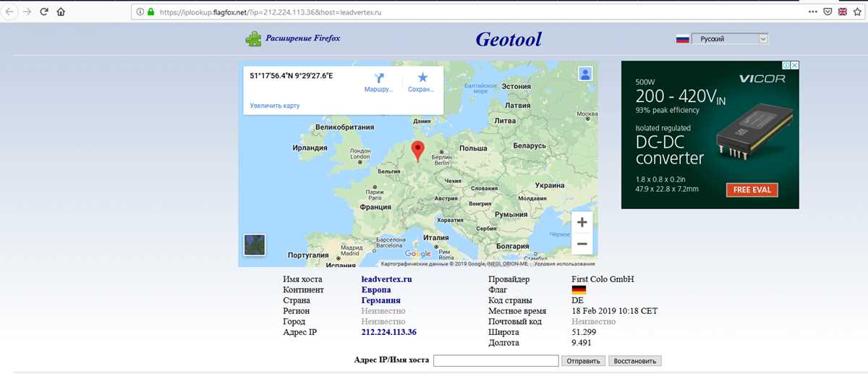This screenshot has width=868, height=374.
Task: Click the Провайдер label
Action: (x=509, y=279)
